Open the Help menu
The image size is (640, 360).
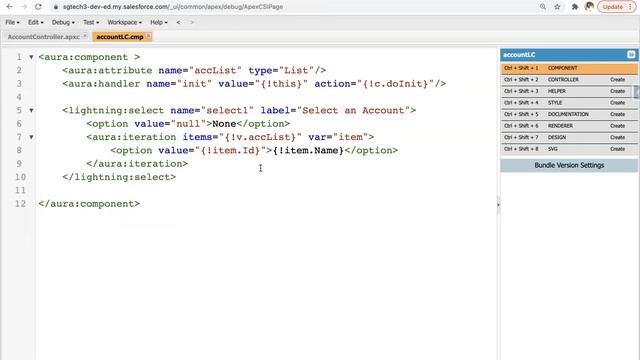click(158, 22)
